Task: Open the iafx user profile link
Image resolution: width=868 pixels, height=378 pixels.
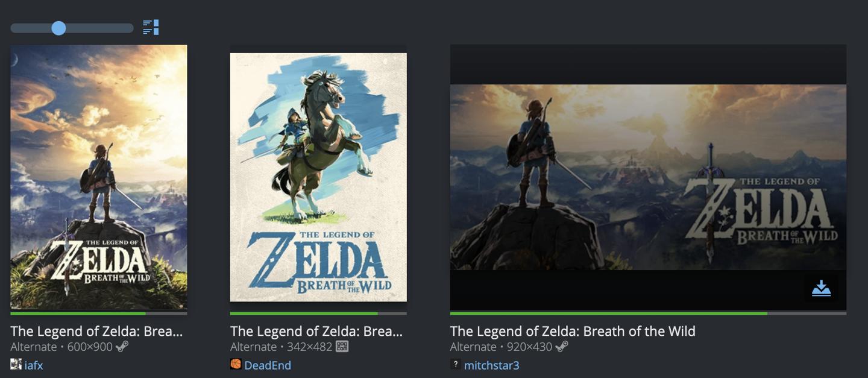Action: click(34, 365)
